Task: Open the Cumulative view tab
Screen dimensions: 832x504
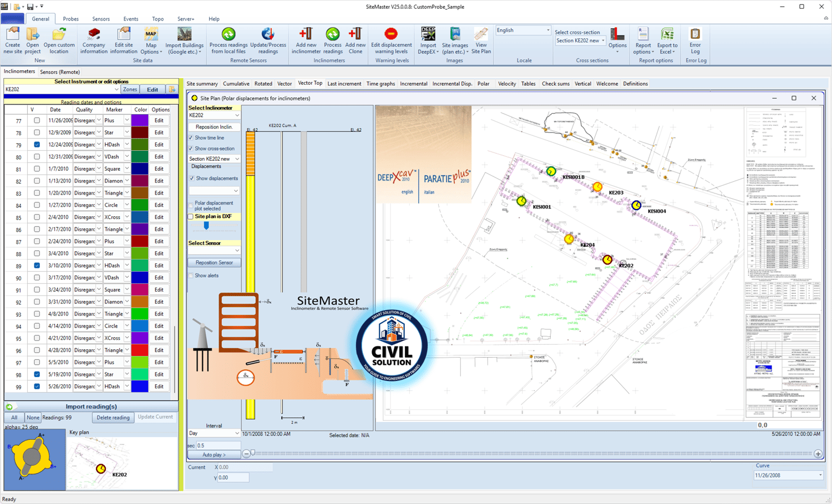Action: coord(236,84)
